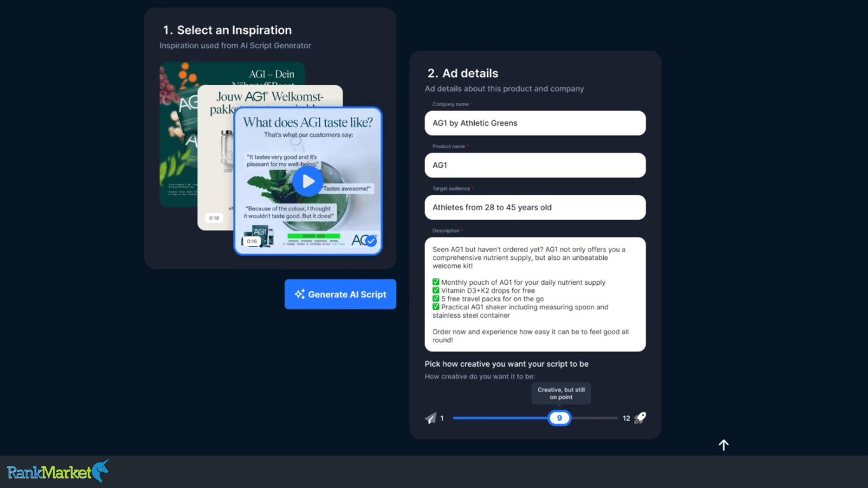This screenshot has width=868, height=488.
Task: Click the paper plane icon at slider minimum
Action: pyautogui.click(x=431, y=418)
